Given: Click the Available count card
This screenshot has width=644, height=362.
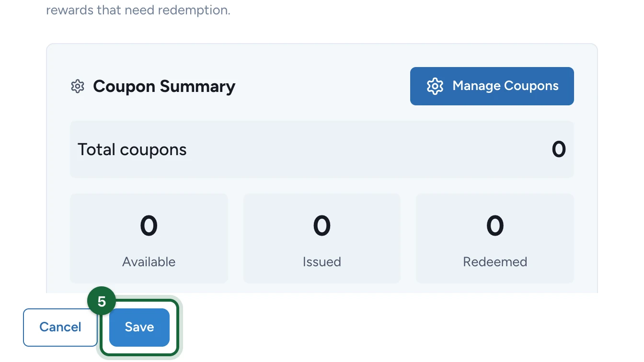Looking at the screenshot, I should pyautogui.click(x=149, y=238).
